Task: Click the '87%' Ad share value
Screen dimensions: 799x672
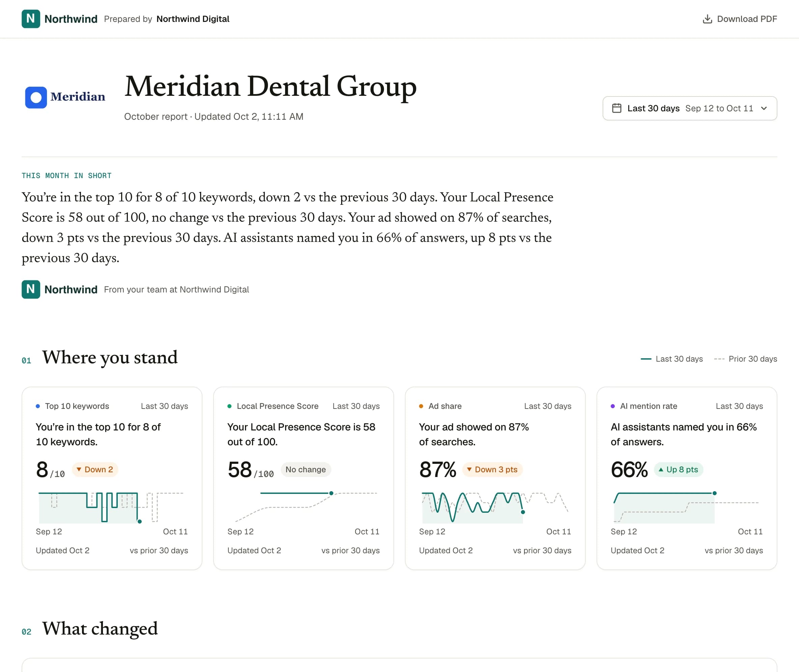Action: pos(438,470)
